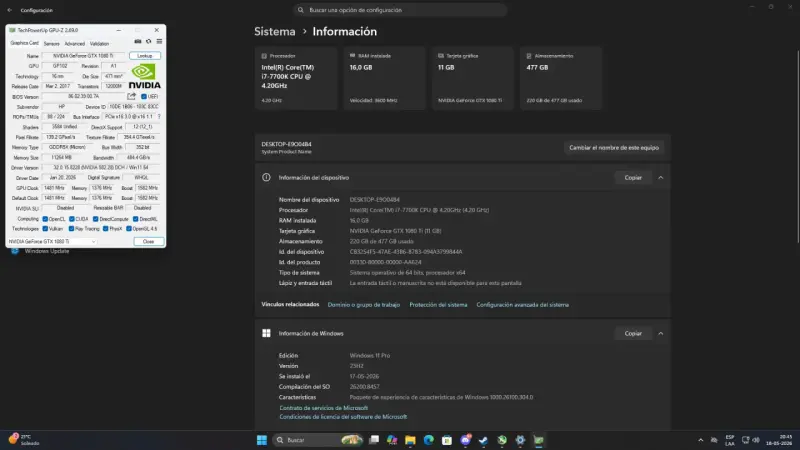The width and height of the screenshot is (800, 450).
Task: Show hidden system tray icons
Action: [x=701, y=440]
